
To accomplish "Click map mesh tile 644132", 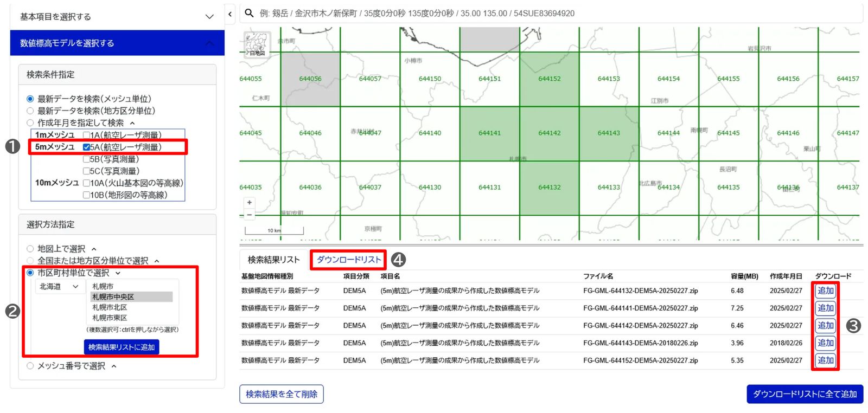I will (549, 188).
